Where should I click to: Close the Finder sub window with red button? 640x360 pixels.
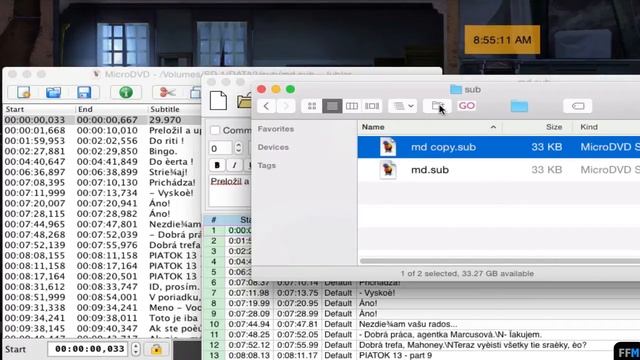point(262,89)
